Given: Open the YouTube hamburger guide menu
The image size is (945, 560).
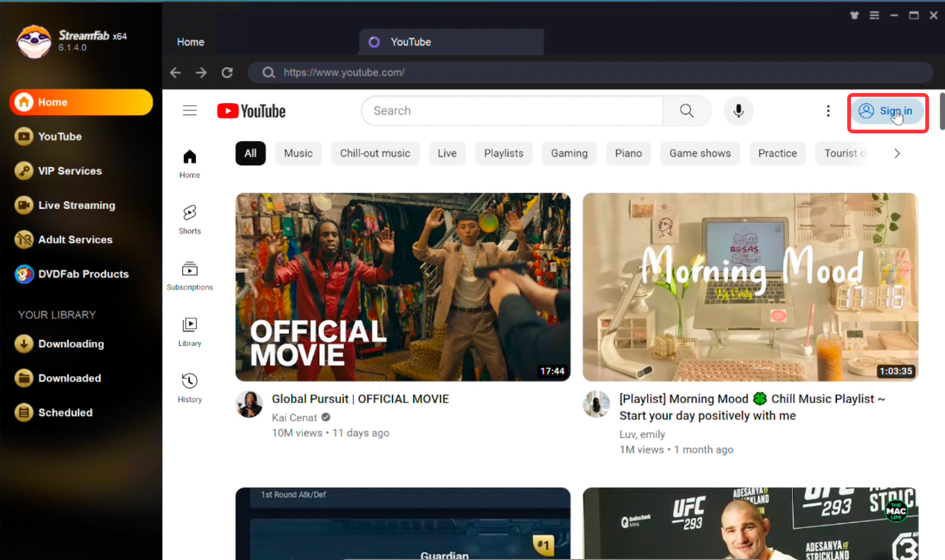Looking at the screenshot, I should 190,110.
